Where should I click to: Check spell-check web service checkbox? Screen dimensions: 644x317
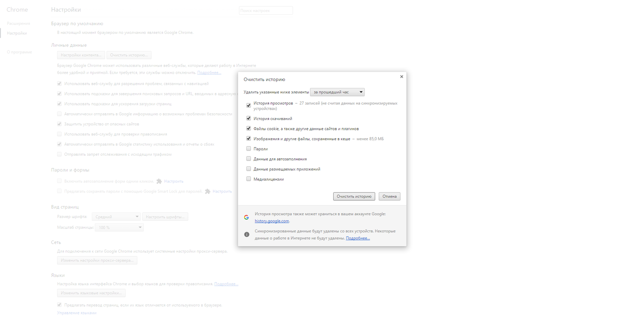(60, 134)
